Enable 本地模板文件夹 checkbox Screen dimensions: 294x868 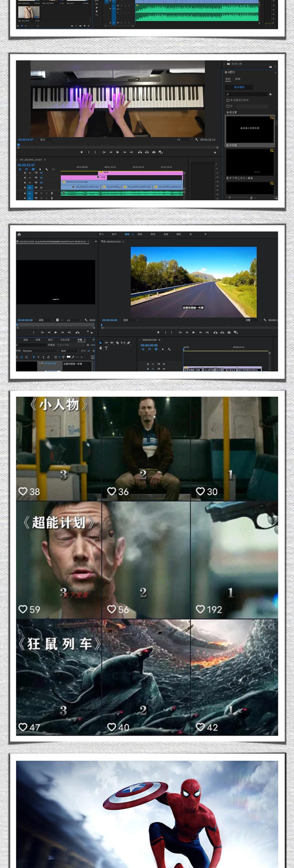[228, 100]
